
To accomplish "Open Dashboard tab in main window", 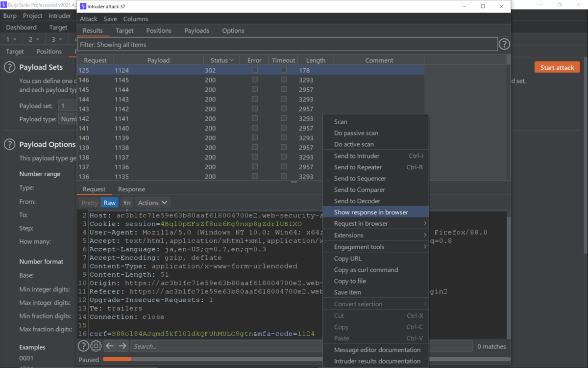I will point(22,27).
